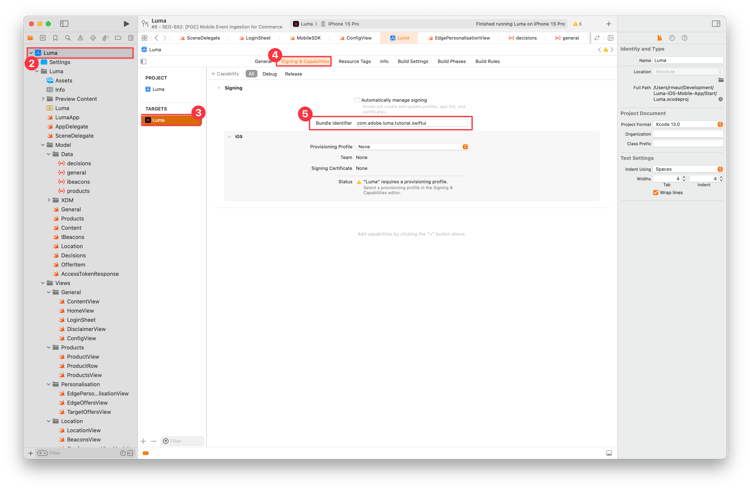Image resolution: width=750 pixels, height=490 pixels.
Task: Switch to the Resource Tags tab
Action: coord(354,61)
